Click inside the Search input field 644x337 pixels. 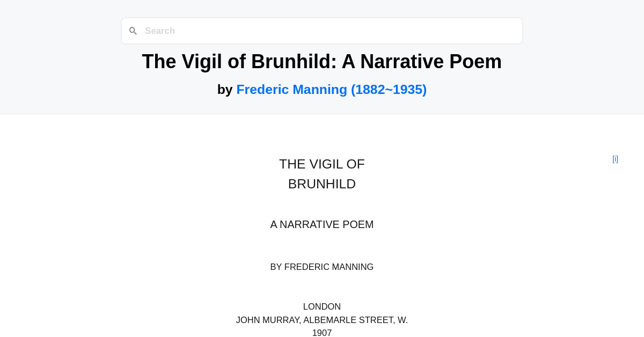pyautogui.click(x=322, y=31)
